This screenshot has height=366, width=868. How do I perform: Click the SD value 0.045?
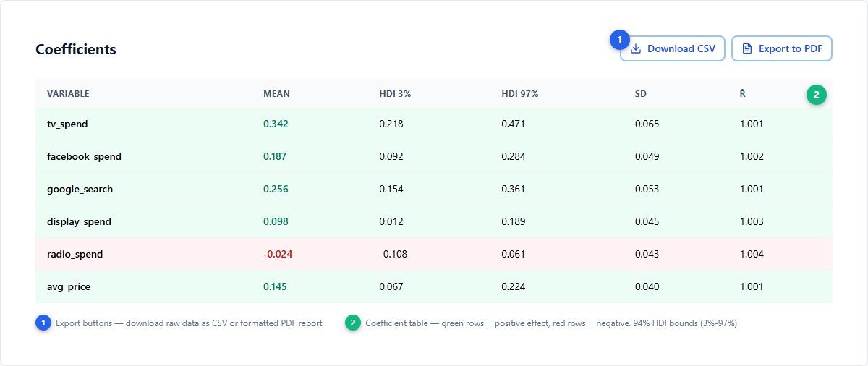click(x=647, y=221)
